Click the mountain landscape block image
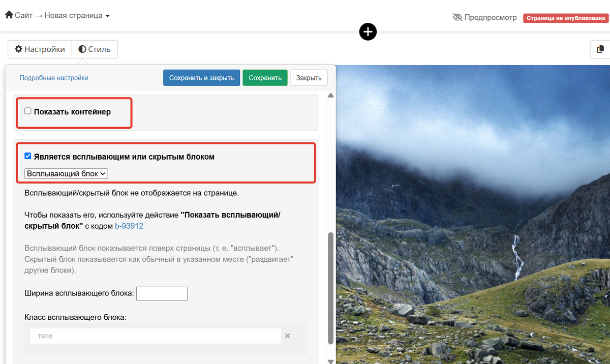 [473, 215]
